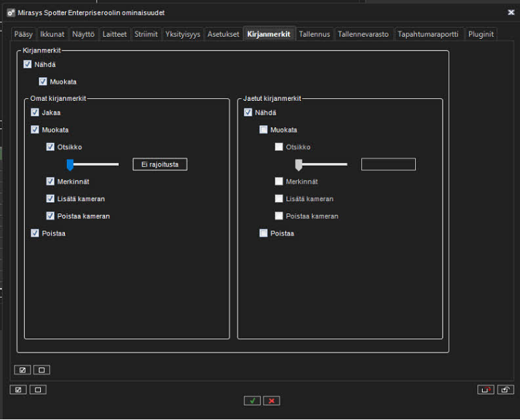Click the empty field in Jaetut kirjanmerkit
Viewport: 520px width, 420px height.
point(388,164)
